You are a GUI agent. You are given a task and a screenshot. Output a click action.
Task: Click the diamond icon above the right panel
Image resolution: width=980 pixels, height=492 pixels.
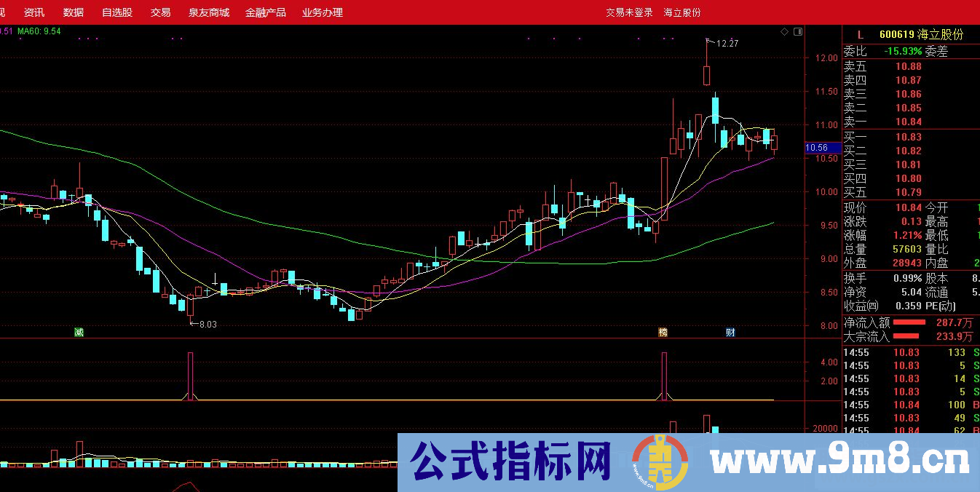tap(784, 31)
